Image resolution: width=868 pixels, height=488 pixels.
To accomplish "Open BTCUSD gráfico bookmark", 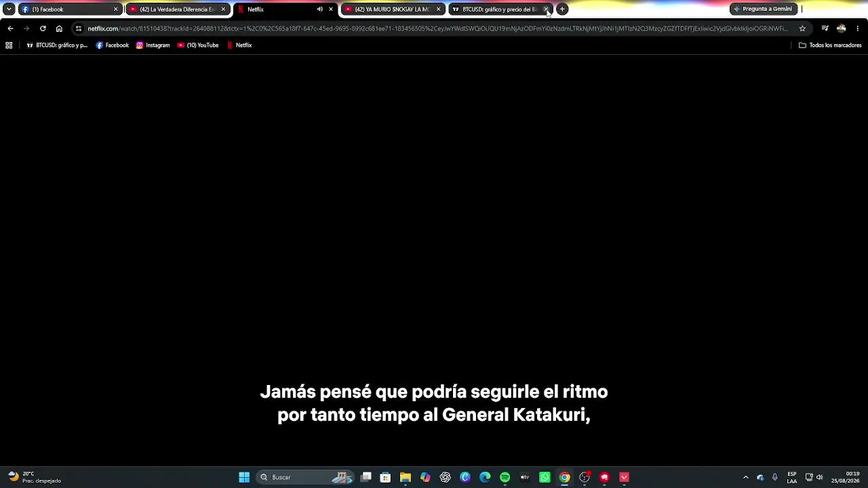I will point(57,45).
